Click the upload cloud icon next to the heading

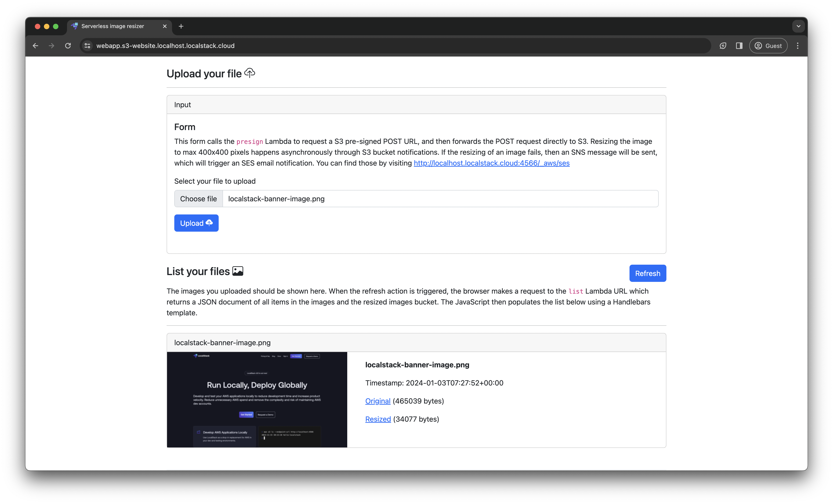pos(249,73)
